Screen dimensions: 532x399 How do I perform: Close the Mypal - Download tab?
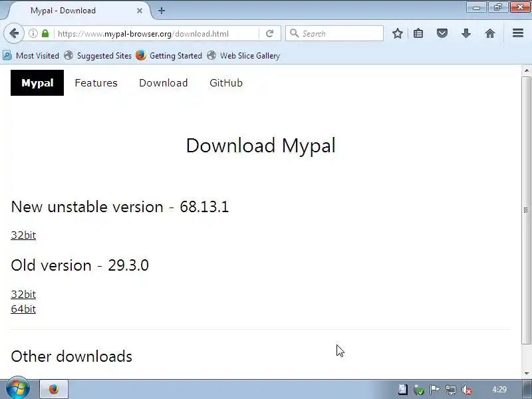(140, 11)
